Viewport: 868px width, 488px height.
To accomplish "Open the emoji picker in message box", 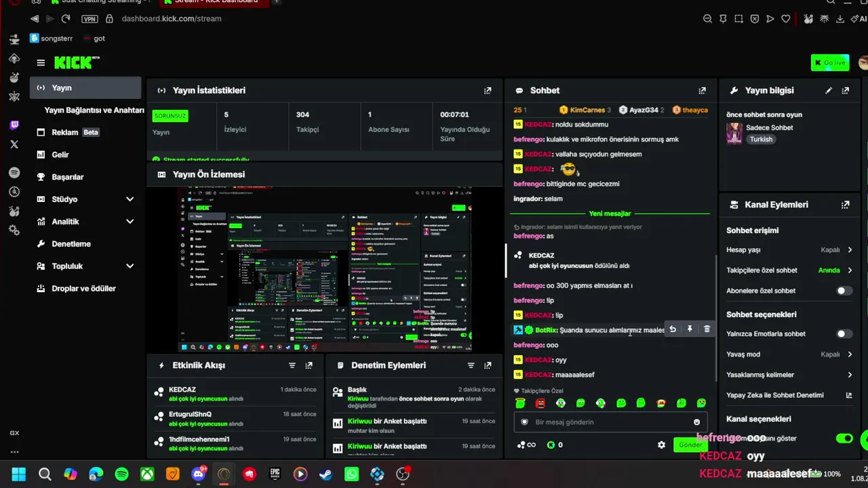I will pyautogui.click(x=696, y=422).
